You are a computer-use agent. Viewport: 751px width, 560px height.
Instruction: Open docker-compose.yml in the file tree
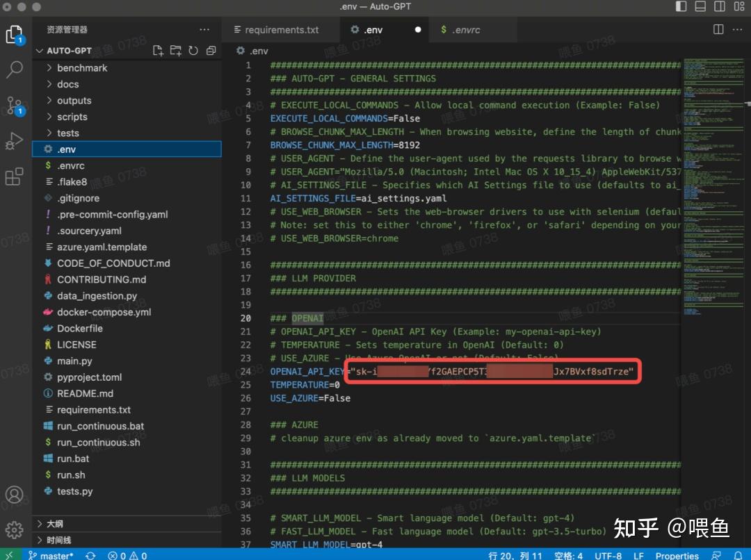tap(104, 312)
